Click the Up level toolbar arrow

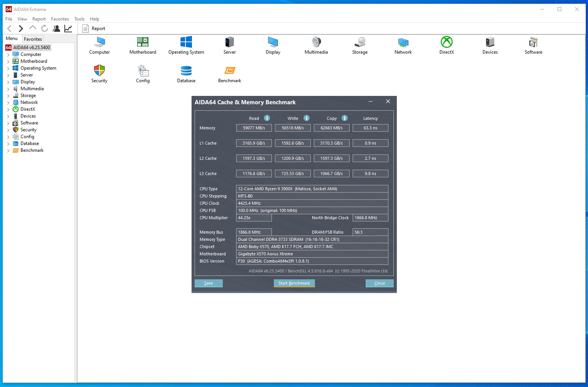[x=33, y=28]
